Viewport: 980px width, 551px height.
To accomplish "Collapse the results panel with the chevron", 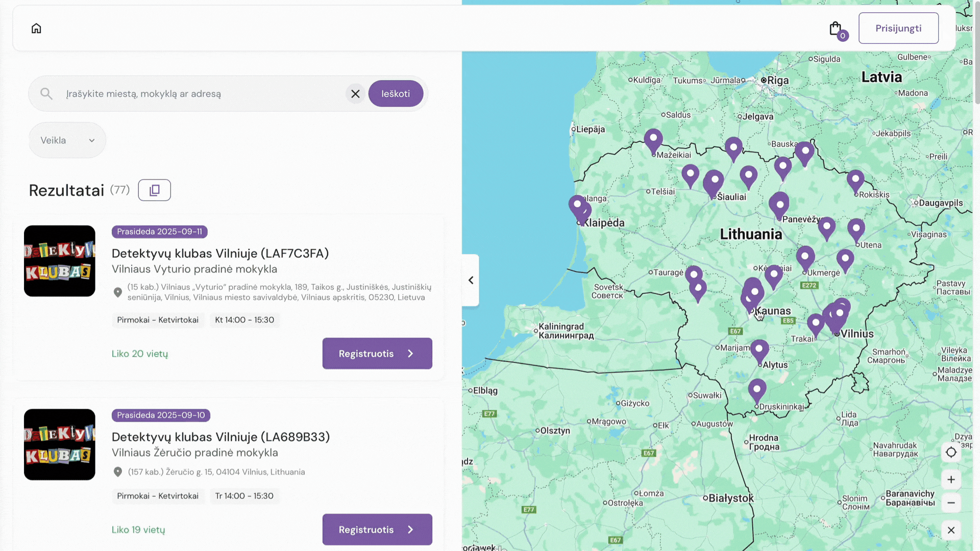I will [x=470, y=280].
